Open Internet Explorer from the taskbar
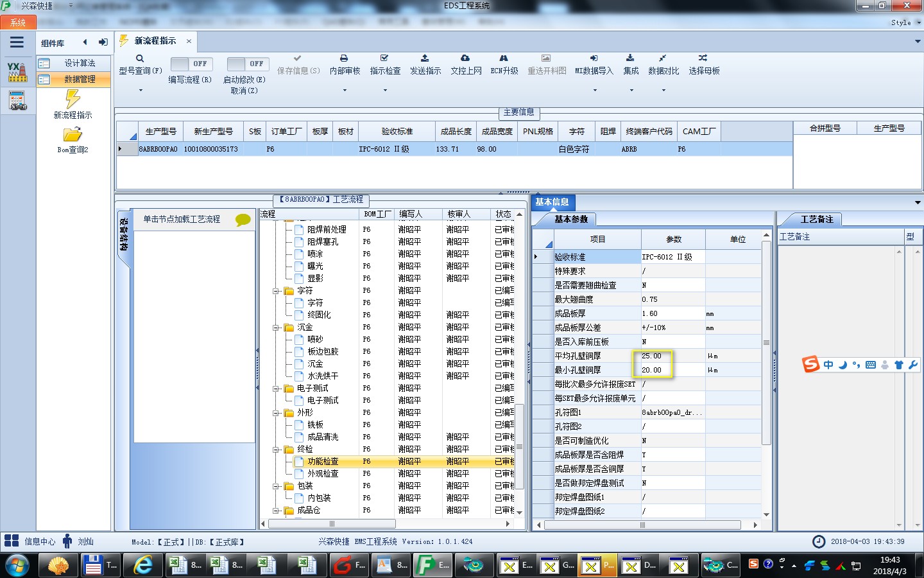The image size is (924, 578). [142, 565]
